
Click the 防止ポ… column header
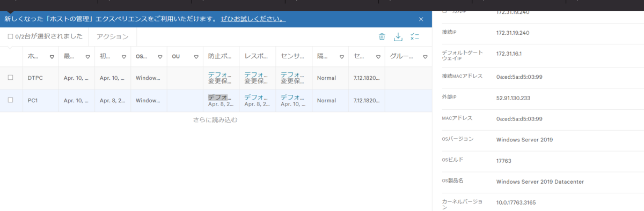pos(221,56)
